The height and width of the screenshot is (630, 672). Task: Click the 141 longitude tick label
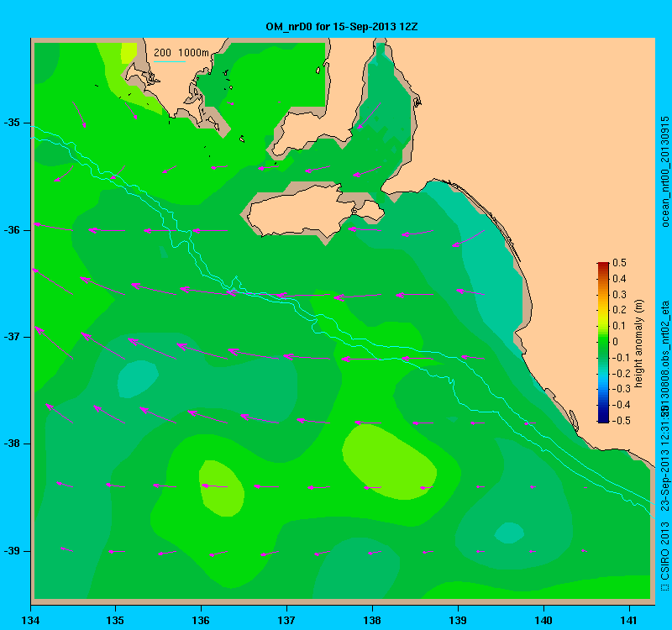pyautogui.click(x=629, y=620)
